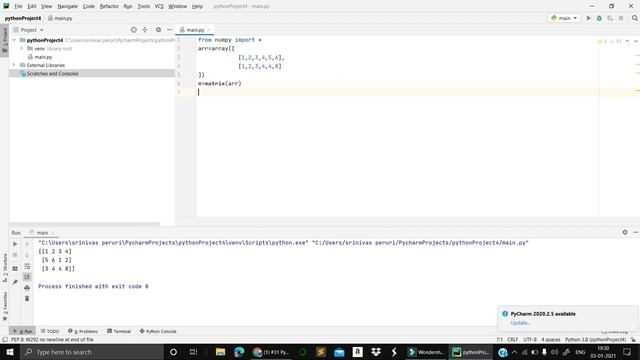Open the Favorites side panel tab
Viewport: 640px width, 360px height.
(x=5, y=306)
